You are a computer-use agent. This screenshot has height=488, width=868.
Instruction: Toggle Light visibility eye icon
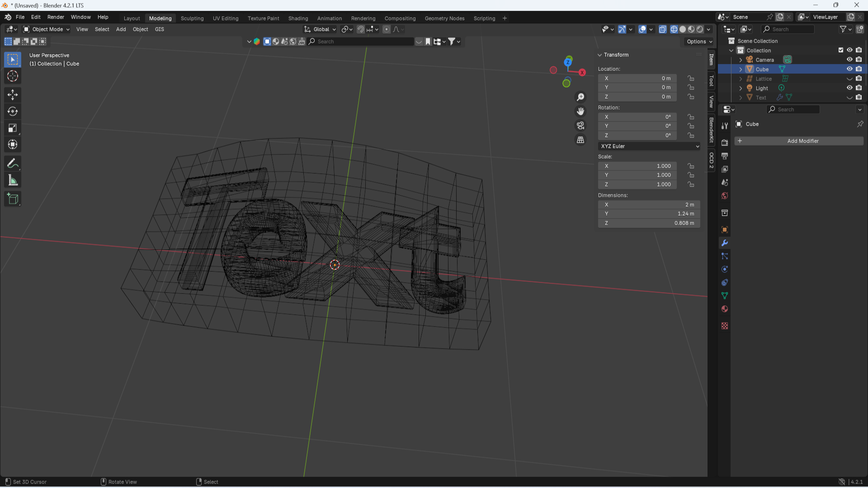849,88
